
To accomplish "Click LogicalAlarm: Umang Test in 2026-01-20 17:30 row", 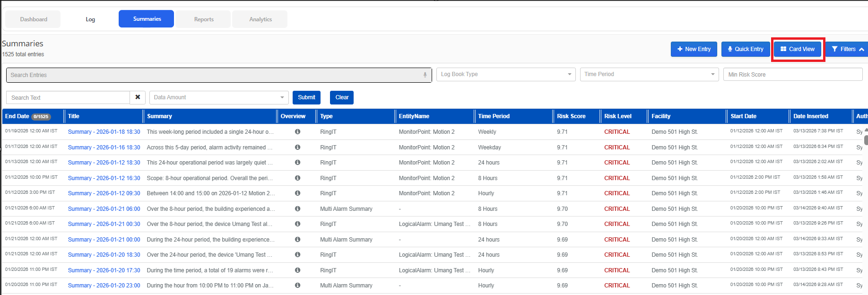I will coord(434,270).
